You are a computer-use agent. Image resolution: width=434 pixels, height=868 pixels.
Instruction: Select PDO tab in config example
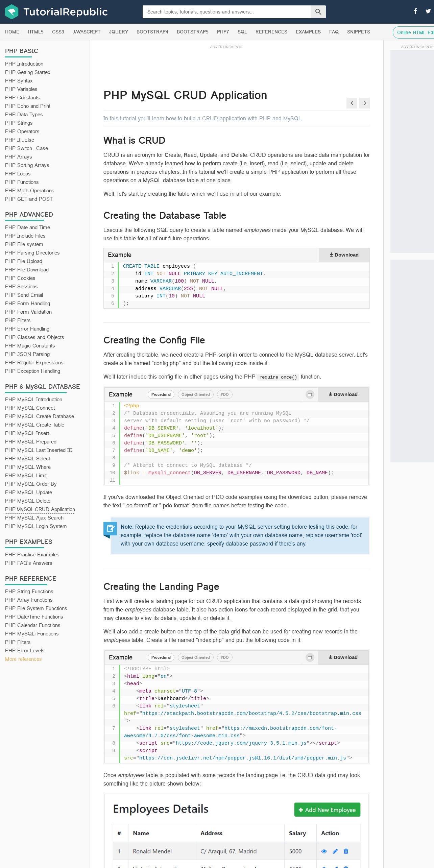[x=224, y=394]
